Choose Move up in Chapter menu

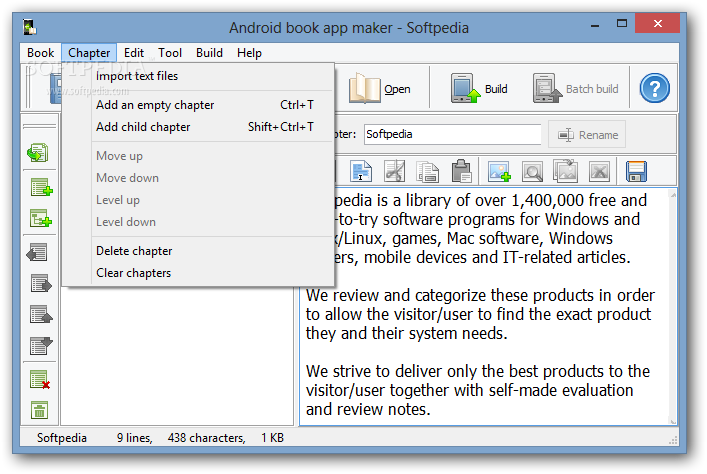point(198,156)
